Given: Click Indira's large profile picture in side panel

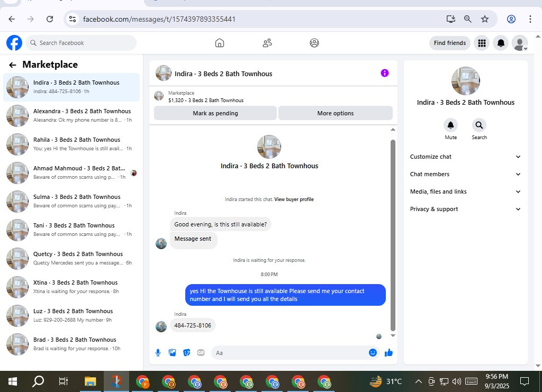Looking at the screenshot, I should click(466, 81).
